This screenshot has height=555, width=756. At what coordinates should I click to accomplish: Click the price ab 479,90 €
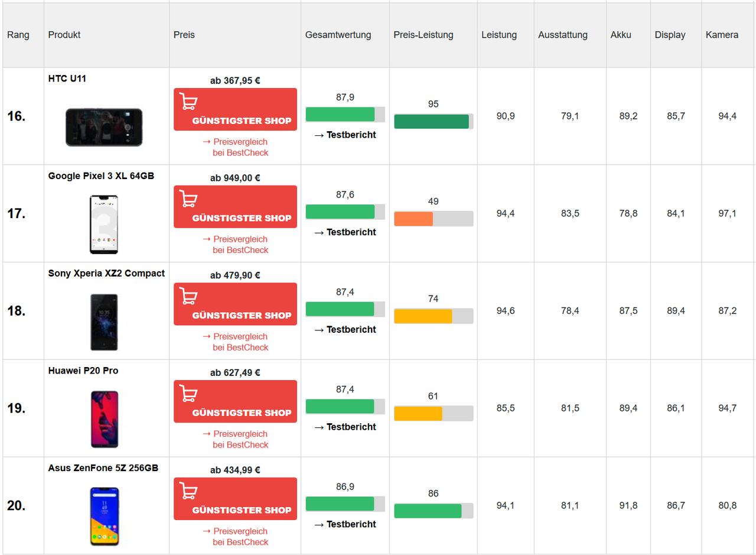pos(235,275)
